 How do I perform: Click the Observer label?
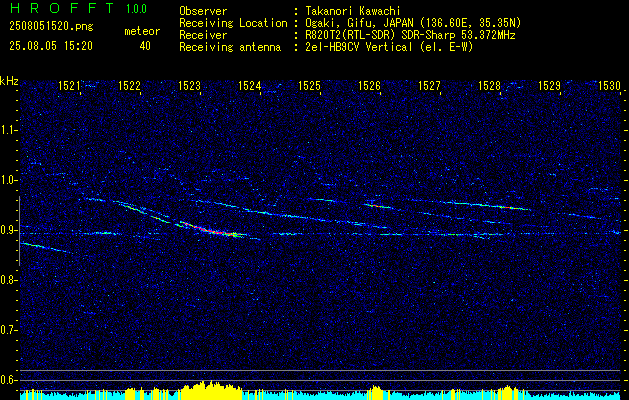(x=203, y=11)
